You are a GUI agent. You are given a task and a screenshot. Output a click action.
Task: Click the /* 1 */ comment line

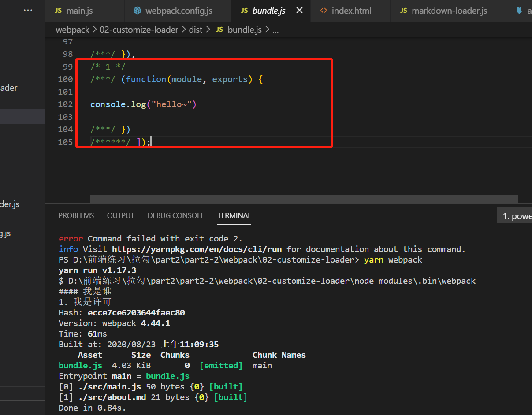108,67
